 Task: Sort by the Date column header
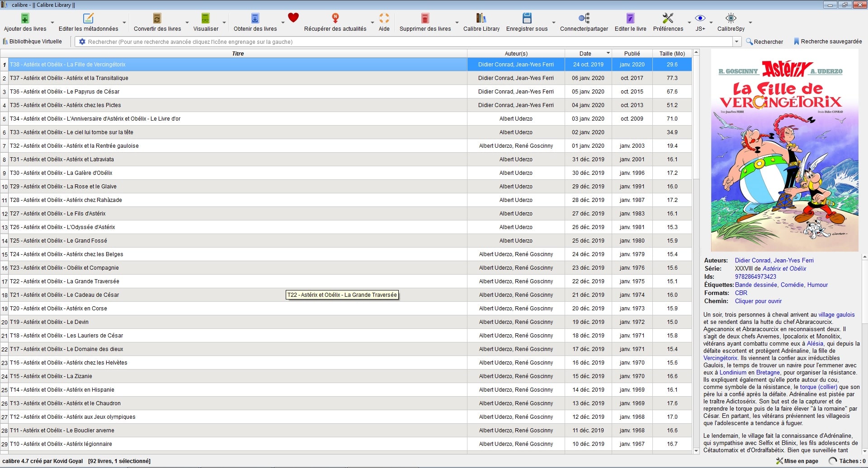tap(589, 53)
